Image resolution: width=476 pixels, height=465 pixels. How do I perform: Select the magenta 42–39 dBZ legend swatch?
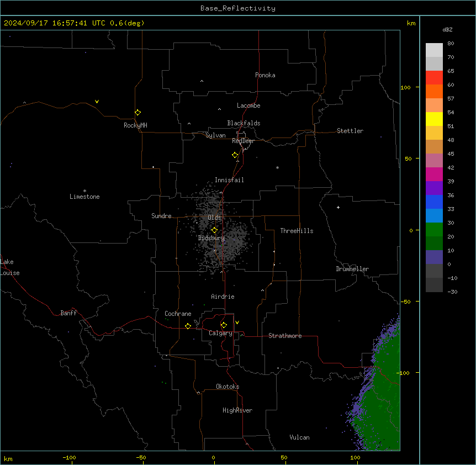tap(434, 174)
